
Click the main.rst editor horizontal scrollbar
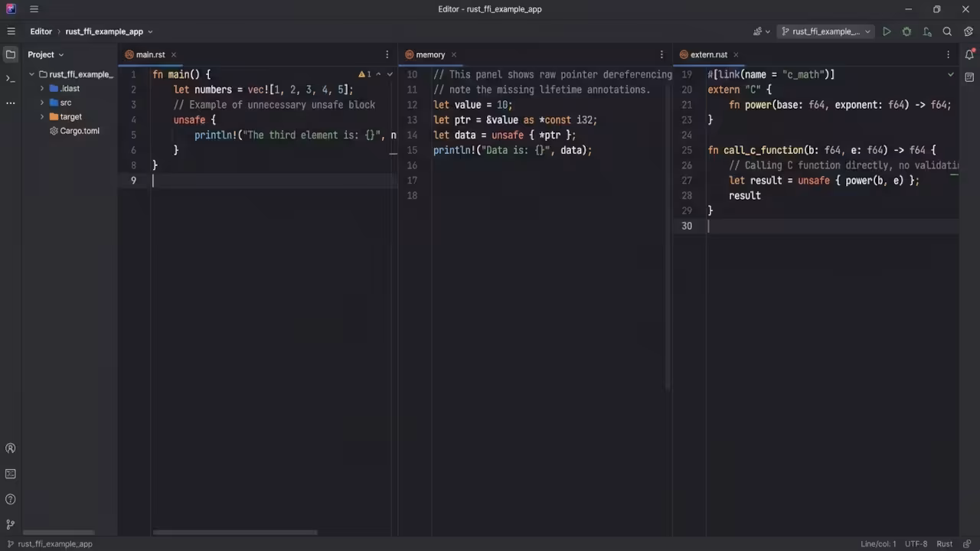(x=235, y=533)
